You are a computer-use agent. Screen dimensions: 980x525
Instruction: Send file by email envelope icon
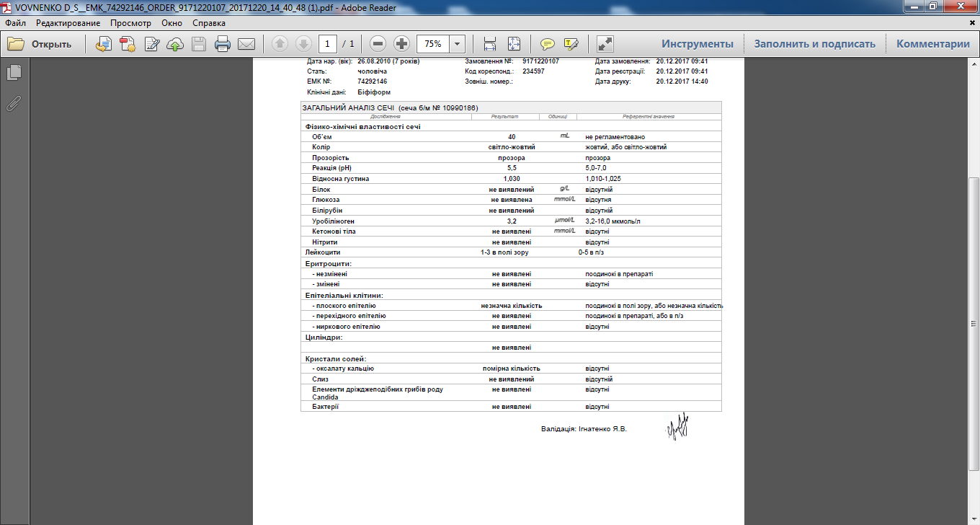pyautogui.click(x=246, y=44)
